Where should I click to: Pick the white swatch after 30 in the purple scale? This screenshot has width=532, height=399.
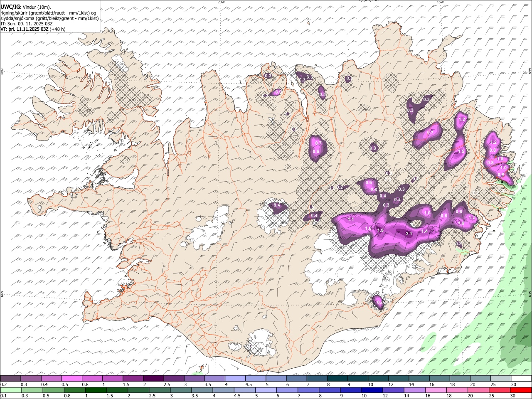[x=521, y=379]
